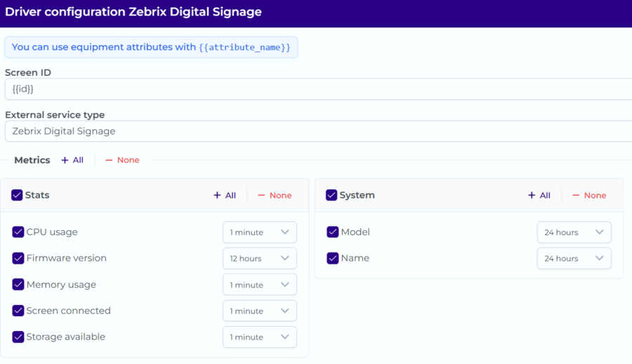
Task: Focus the Screen ID input field
Action: point(318,89)
